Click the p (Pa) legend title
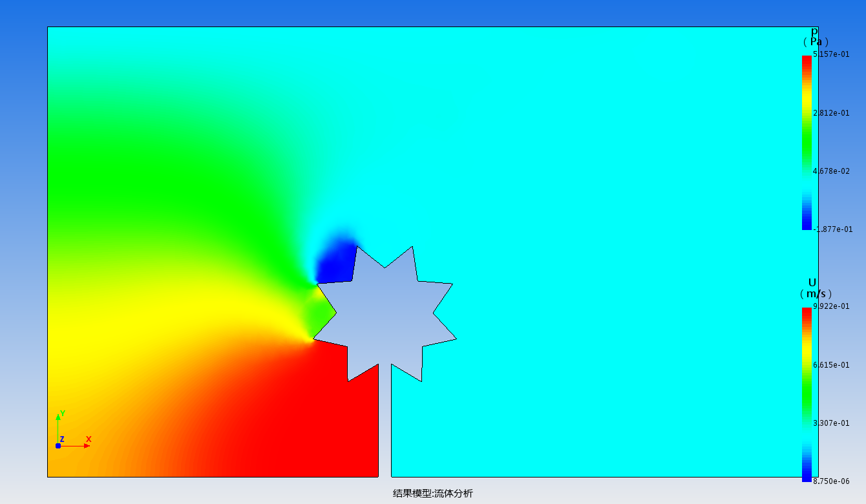 [816, 36]
